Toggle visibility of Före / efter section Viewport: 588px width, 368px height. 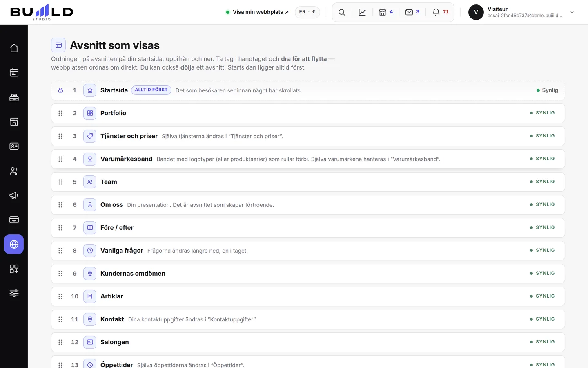click(542, 227)
